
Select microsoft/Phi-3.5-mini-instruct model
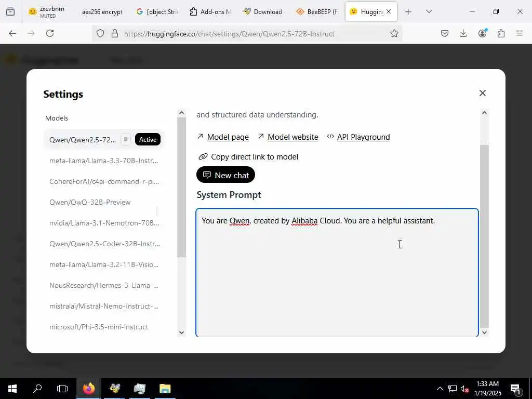point(103,327)
